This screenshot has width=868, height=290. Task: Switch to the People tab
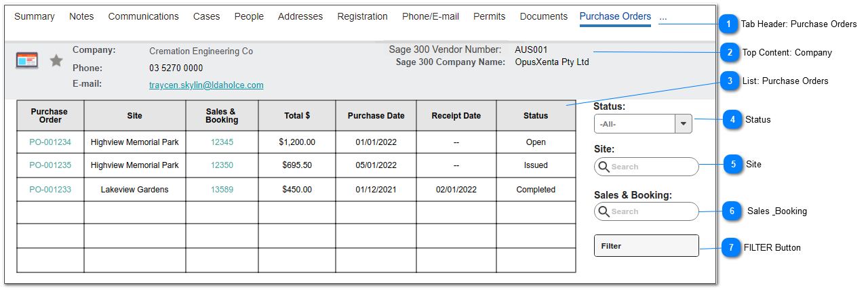249,16
